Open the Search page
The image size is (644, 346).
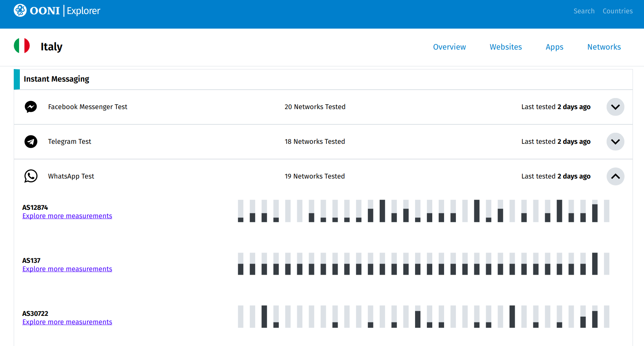pos(584,11)
